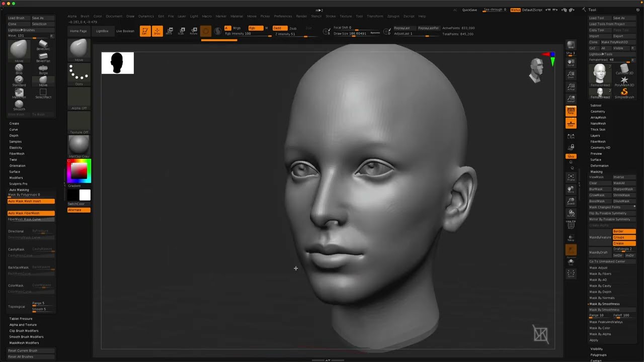Viewport: 644px width, 362px height.
Task: Activate the Draw mode button
Action: click(157, 31)
